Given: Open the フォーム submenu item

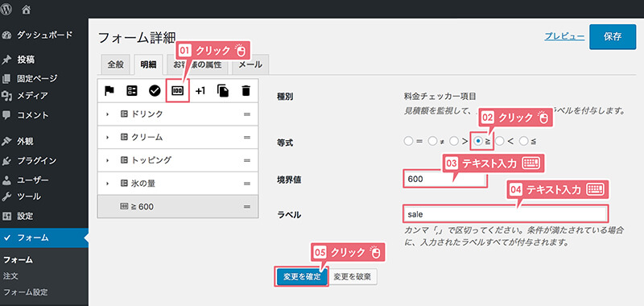Looking at the screenshot, I should tap(18, 260).
